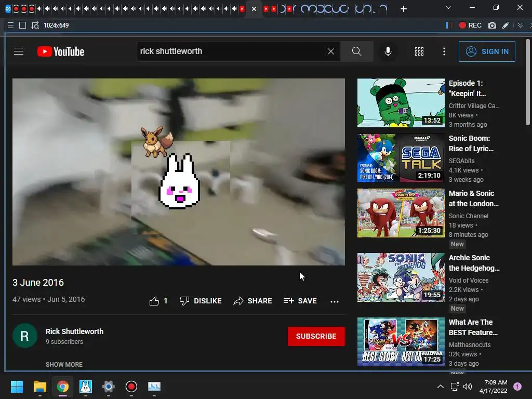This screenshot has width=532, height=399.
Task: Clear the search box text
Action: 331,51
